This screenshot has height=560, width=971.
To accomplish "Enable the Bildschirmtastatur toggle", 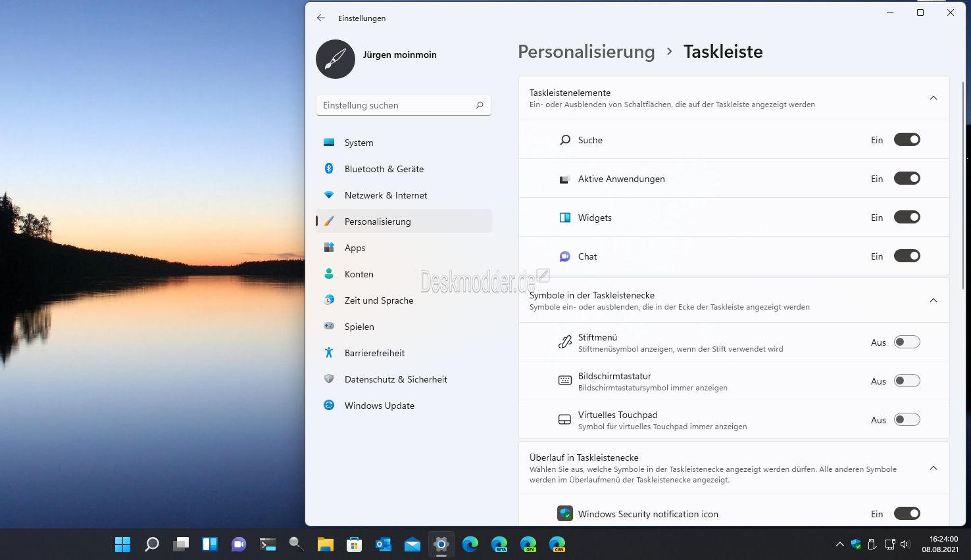I will (x=907, y=381).
